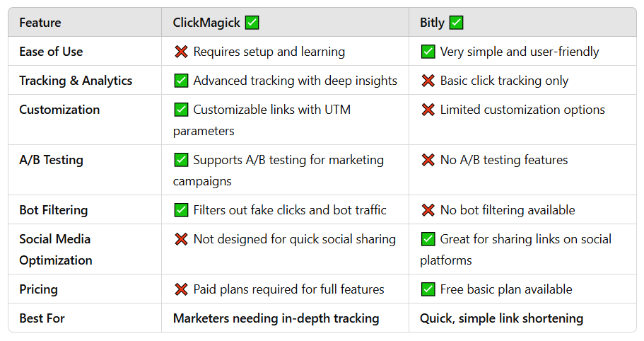Click green check before Great for sharing links

click(428, 239)
